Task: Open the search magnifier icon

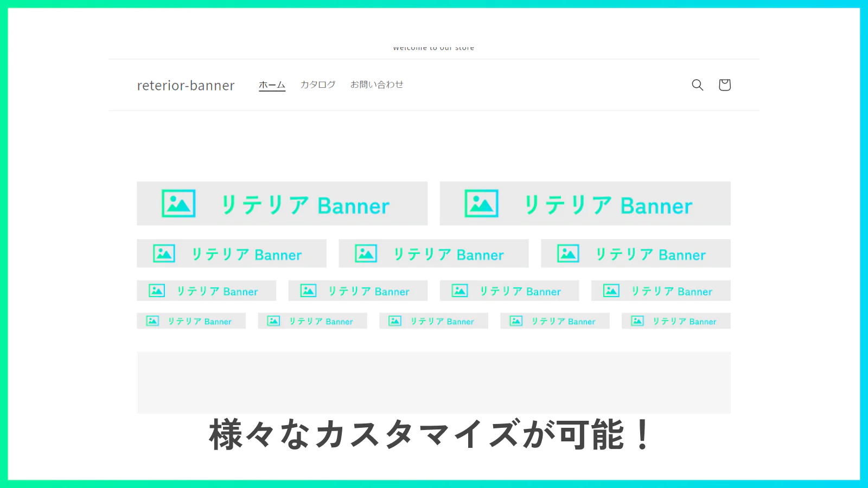Action: coord(697,85)
